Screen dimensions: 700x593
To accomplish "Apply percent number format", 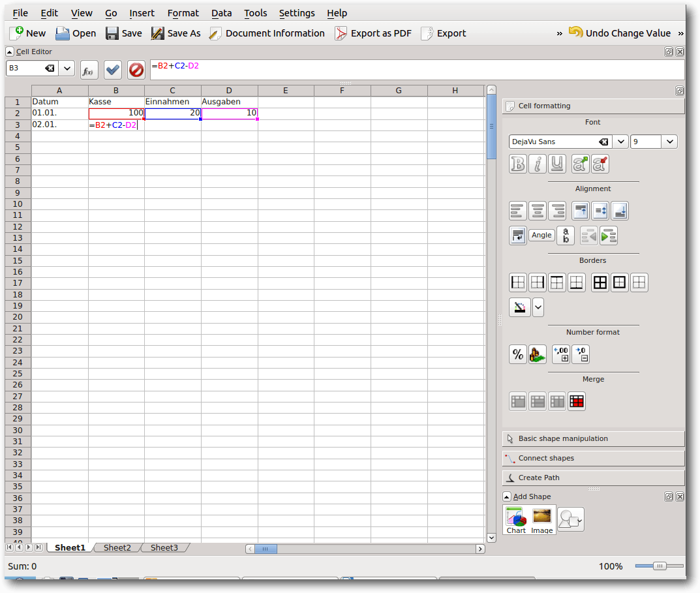I will click(518, 354).
